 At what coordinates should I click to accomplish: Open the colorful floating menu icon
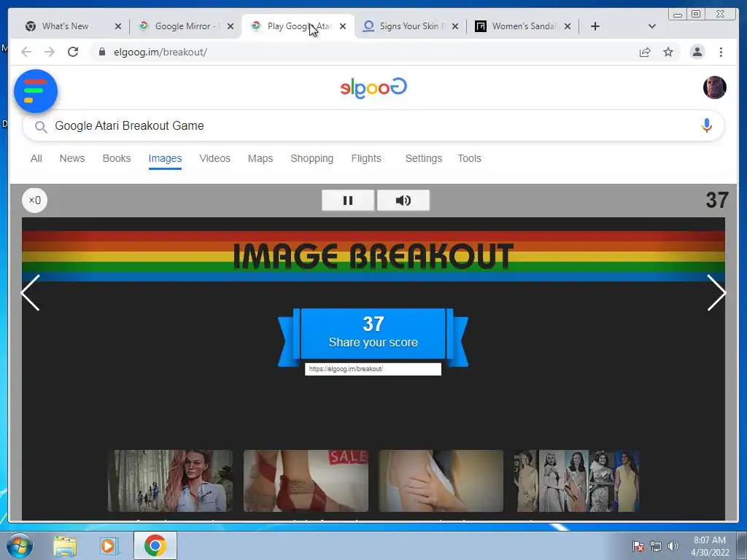pyautogui.click(x=36, y=91)
